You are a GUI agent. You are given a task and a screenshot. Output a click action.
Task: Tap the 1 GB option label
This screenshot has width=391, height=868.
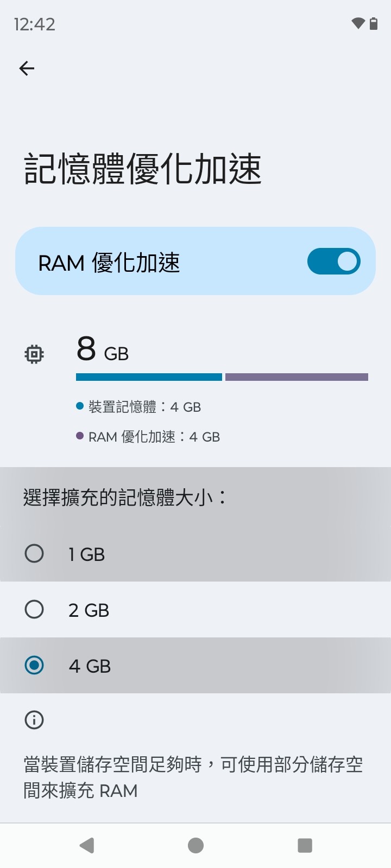click(86, 554)
